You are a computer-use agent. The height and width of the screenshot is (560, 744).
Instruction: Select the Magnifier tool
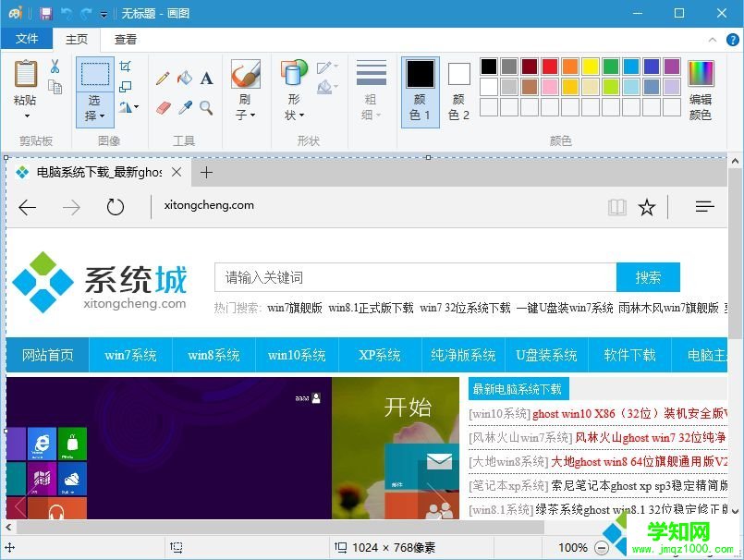207,106
